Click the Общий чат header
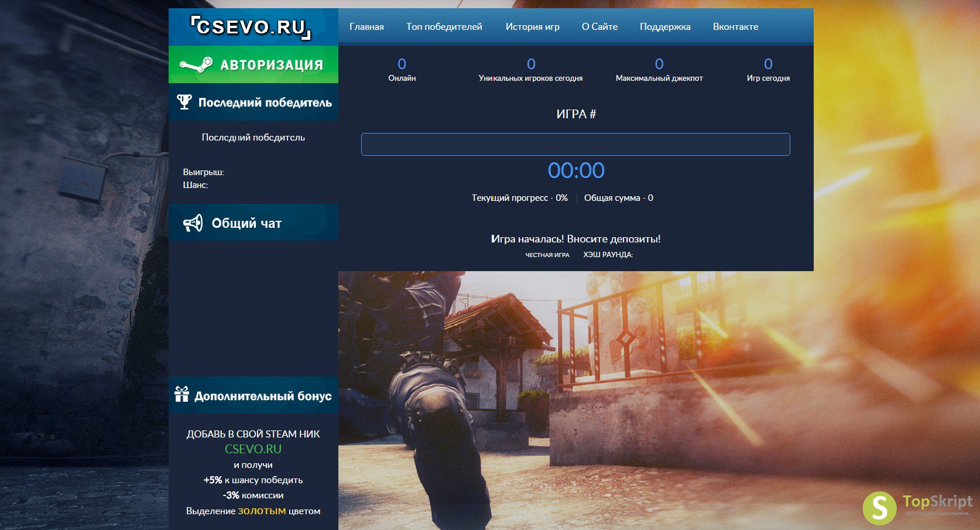Screen dimensions: 980x530 253,223
